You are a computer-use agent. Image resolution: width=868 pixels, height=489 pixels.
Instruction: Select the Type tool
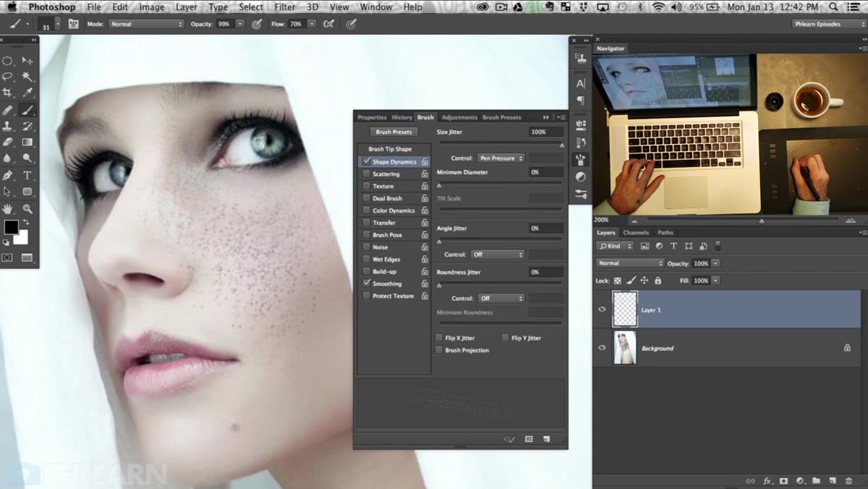click(x=27, y=176)
